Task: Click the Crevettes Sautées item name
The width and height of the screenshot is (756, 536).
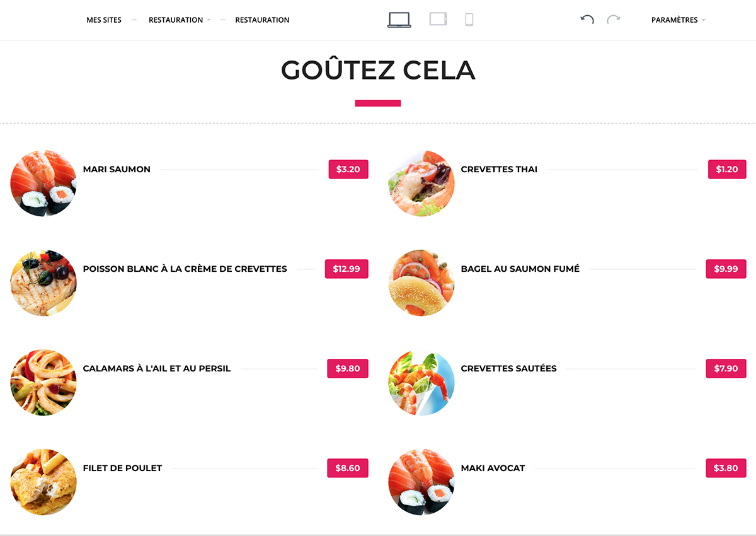Action: pyautogui.click(x=508, y=369)
